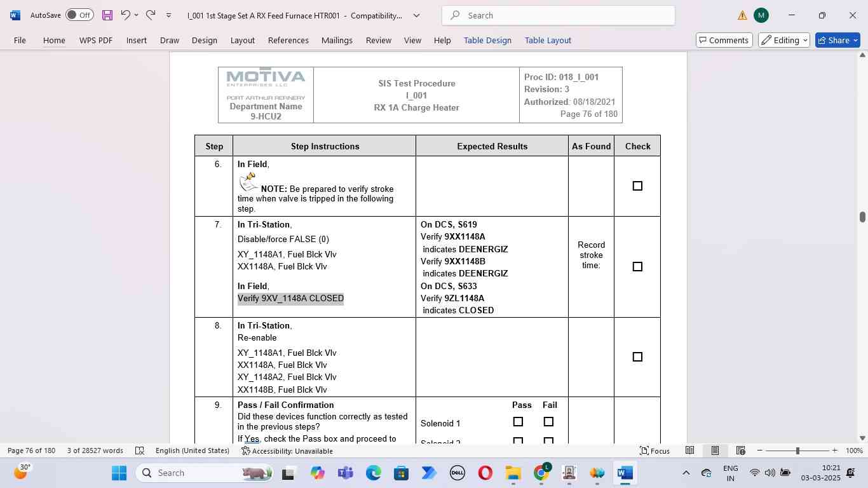The height and width of the screenshot is (488, 868).
Task: Tick the Solenoid 1 Fail checkbox
Action: [548, 422]
